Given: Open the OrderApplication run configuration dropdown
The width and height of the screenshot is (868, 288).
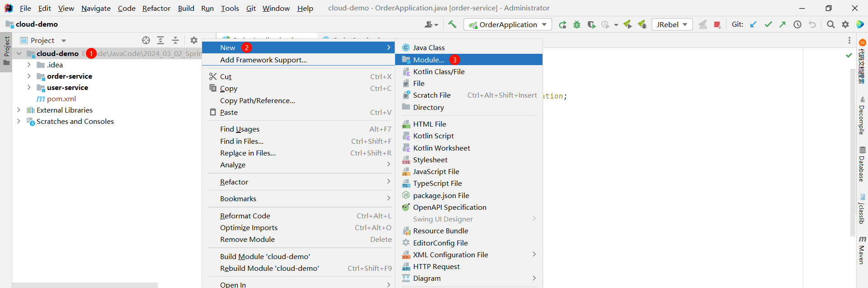Looking at the screenshot, I should (x=508, y=24).
